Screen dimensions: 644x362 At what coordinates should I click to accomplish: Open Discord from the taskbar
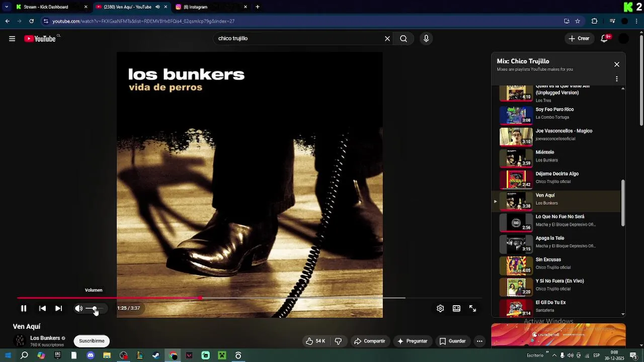tap(91, 355)
